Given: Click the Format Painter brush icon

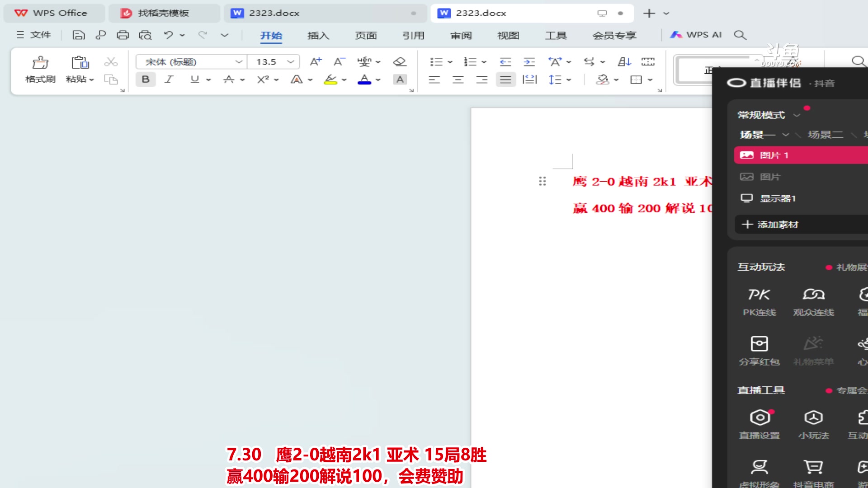Looking at the screenshot, I should point(40,62).
